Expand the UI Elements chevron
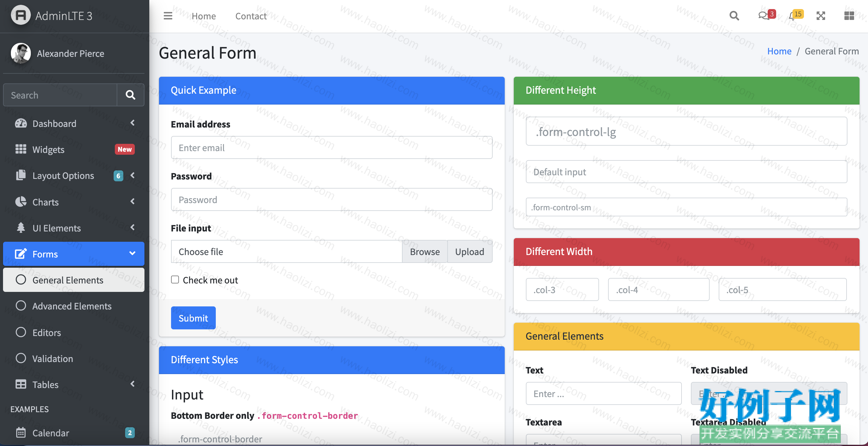Image resolution: width=868 pixels, height=446 pixels. click(132, 227)
